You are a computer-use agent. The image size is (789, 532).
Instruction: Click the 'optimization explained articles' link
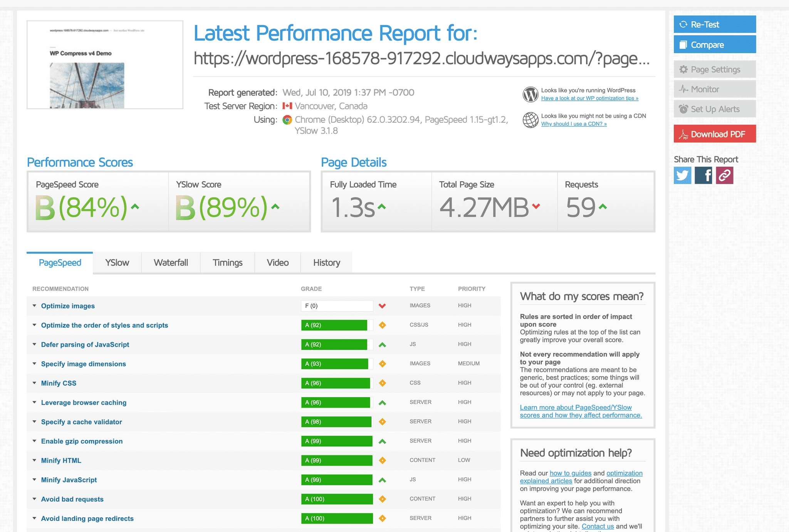point(581,477)
